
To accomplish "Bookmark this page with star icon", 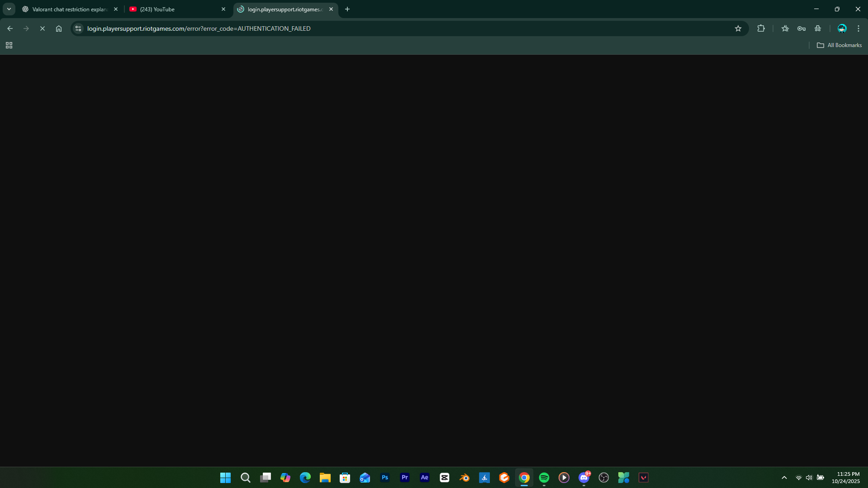I will tap(738, 28).
